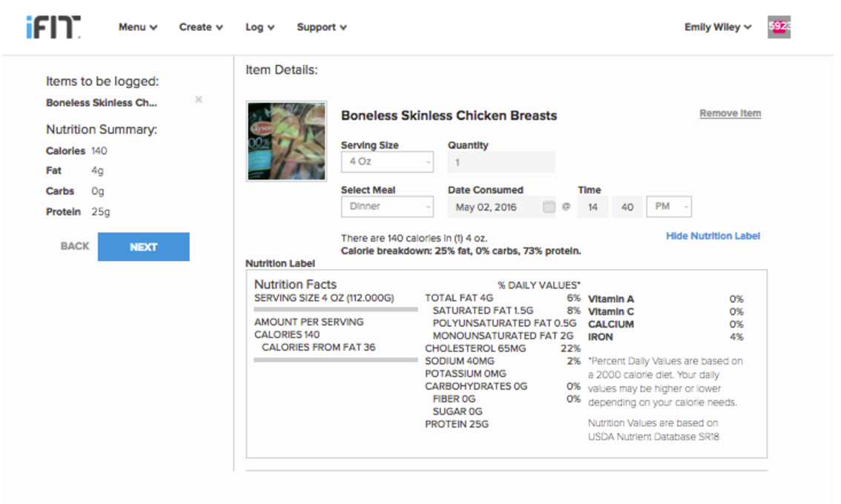The width and height of the screenshot is (841, 504).
Task: Open the calendar date picker icon
Action: coord(549,208)
